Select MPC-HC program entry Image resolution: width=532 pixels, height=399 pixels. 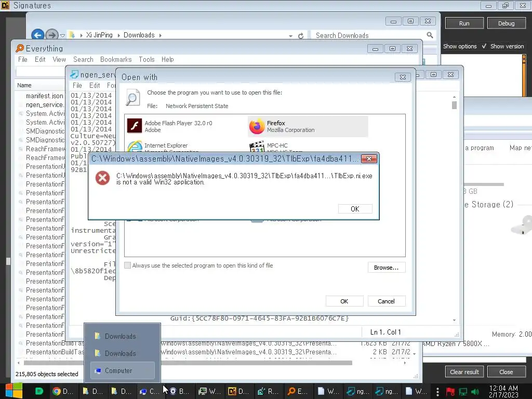308,147
